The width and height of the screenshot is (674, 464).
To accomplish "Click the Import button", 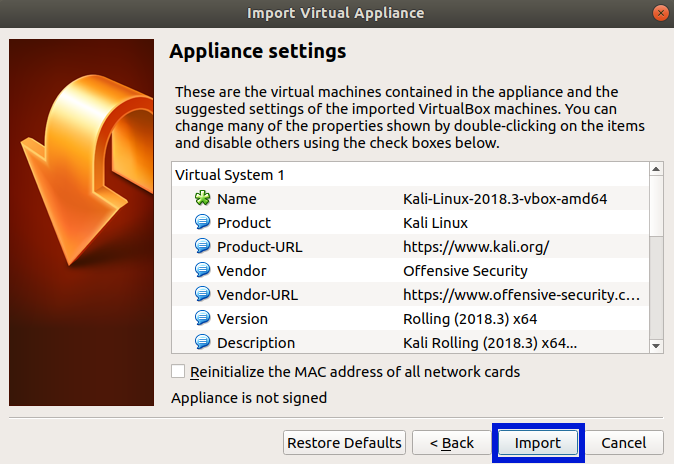I will point(538,442).
